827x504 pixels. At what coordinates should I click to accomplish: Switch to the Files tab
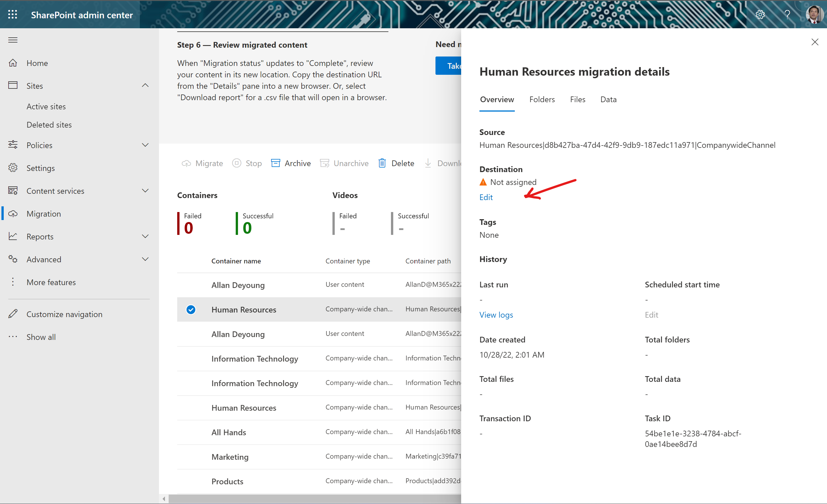tap(577, 99)
